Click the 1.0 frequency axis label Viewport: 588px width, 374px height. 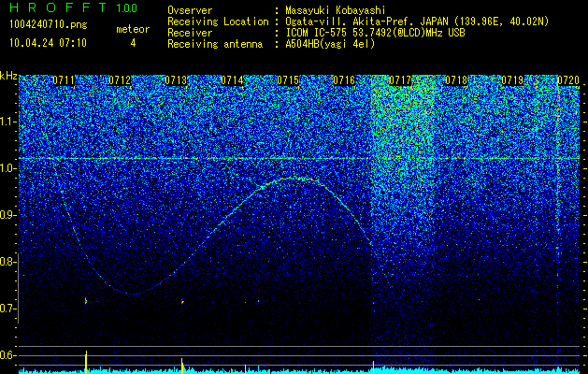tap(8, 168)
